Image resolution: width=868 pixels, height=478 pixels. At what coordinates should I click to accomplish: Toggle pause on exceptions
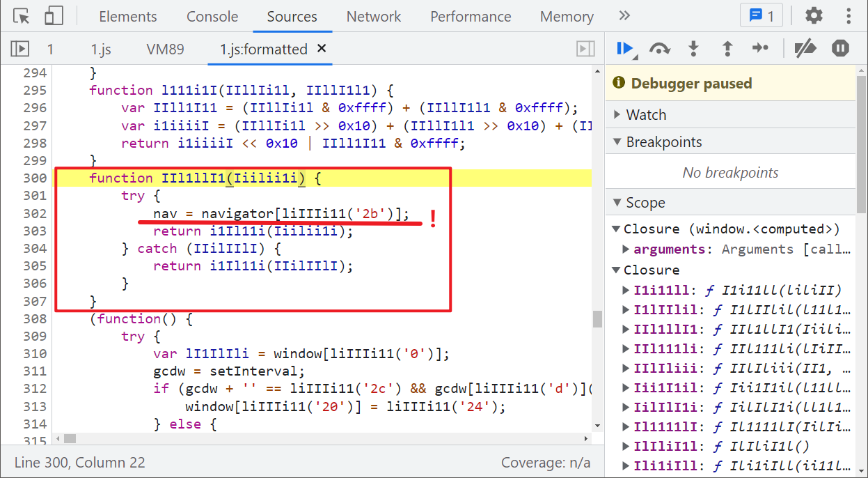coord(841,49)
